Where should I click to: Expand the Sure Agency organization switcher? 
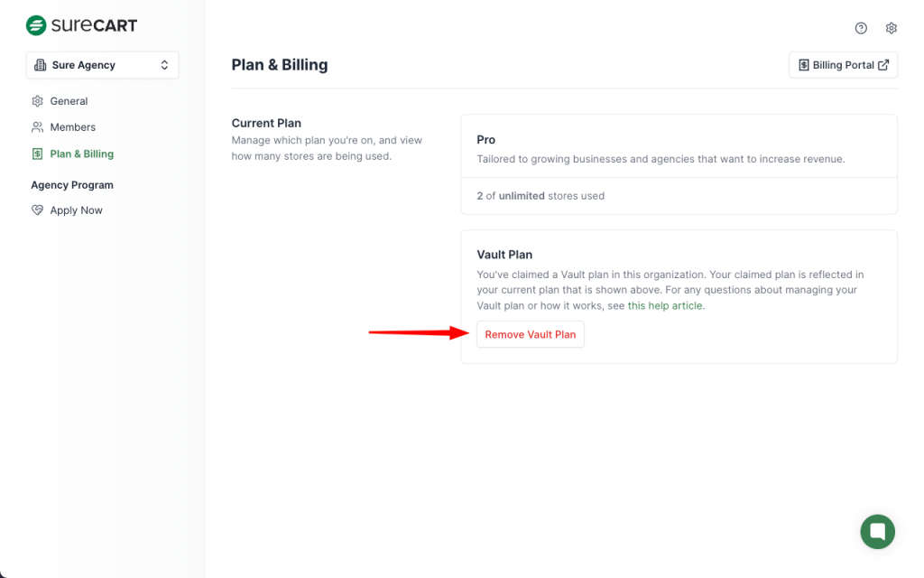click(102, 65)
